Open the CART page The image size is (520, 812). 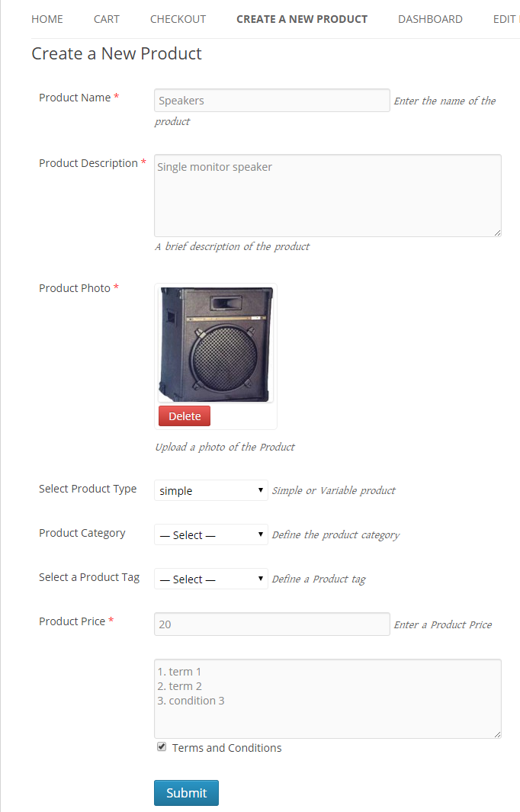106,18
